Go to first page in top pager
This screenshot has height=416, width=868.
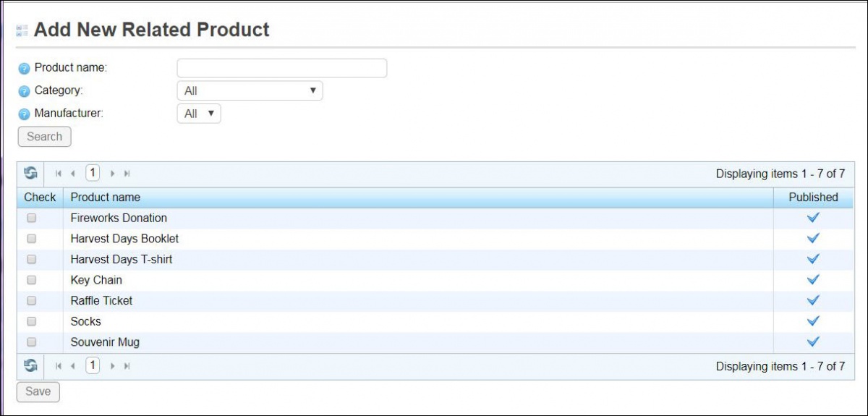(59, 174)
